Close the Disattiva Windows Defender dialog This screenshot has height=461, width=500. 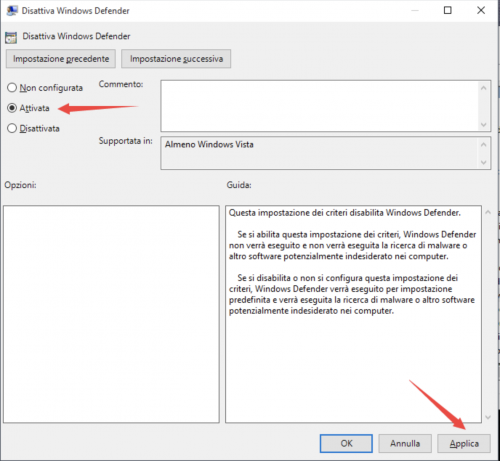point(481,10)
